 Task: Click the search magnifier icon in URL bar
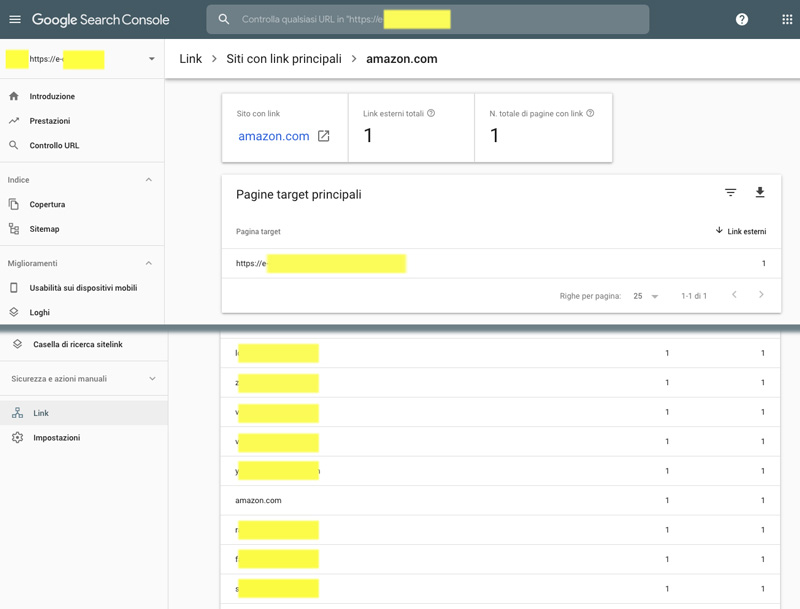point(223,19)
